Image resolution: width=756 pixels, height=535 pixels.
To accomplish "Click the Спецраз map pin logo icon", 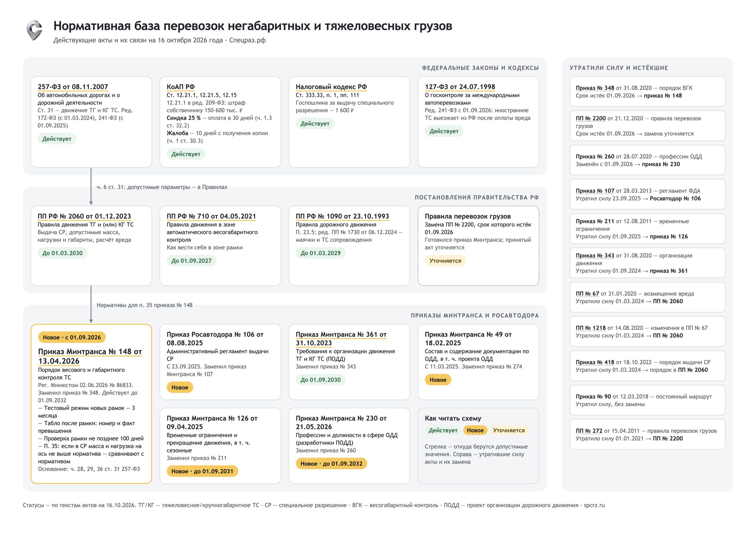I will pos(34,30).
